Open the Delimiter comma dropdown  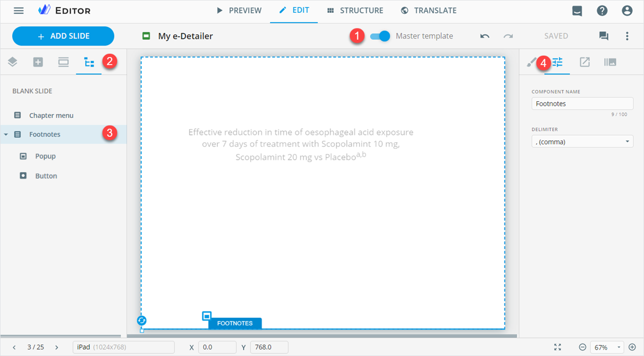coord(582,142)
